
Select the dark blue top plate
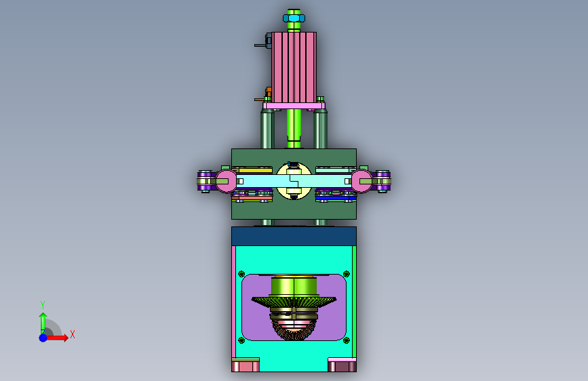pos(294,236)
